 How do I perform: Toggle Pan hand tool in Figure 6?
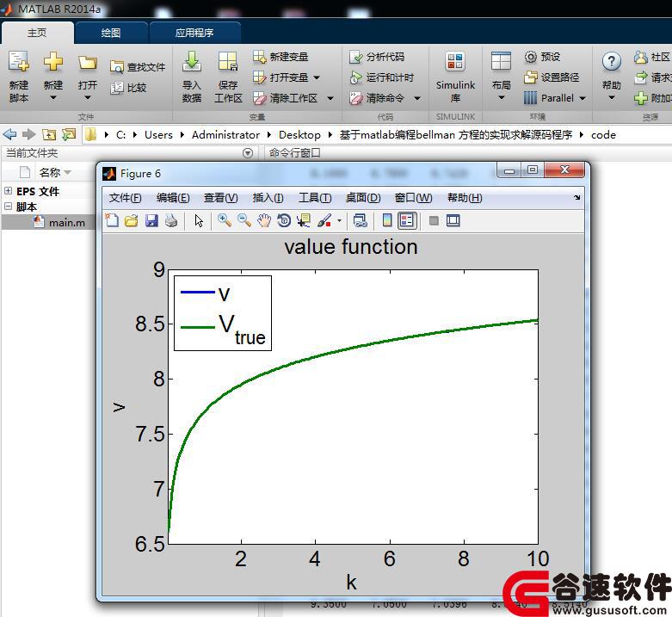(x=264, y=220)
